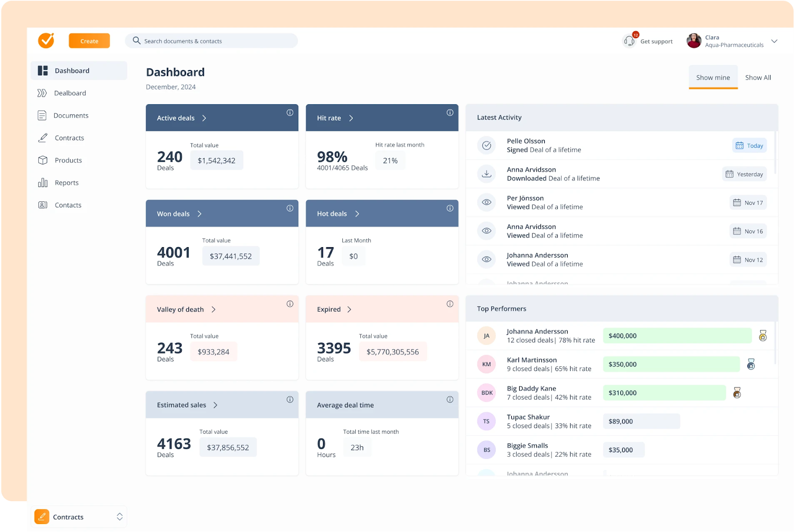Viewport: 794px width, 532px height.
Task: Expand the Won deals chevron
Action: pos(199,214)
